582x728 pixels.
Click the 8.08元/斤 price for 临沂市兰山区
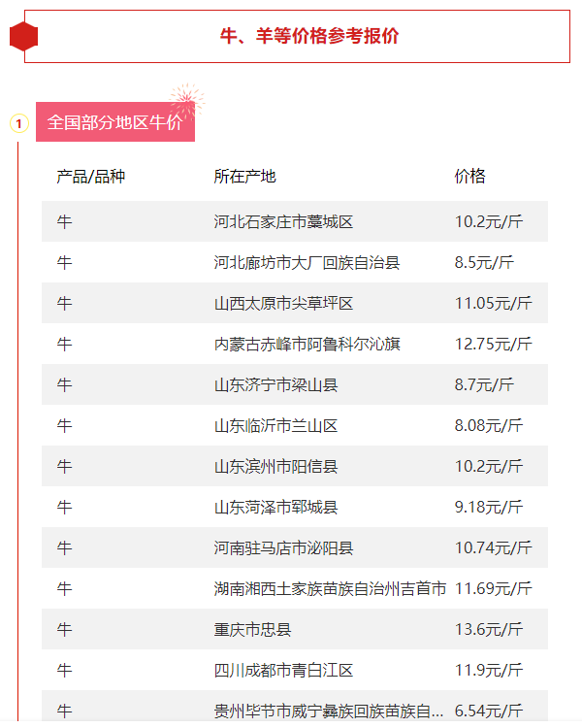[x=489, y=426]
